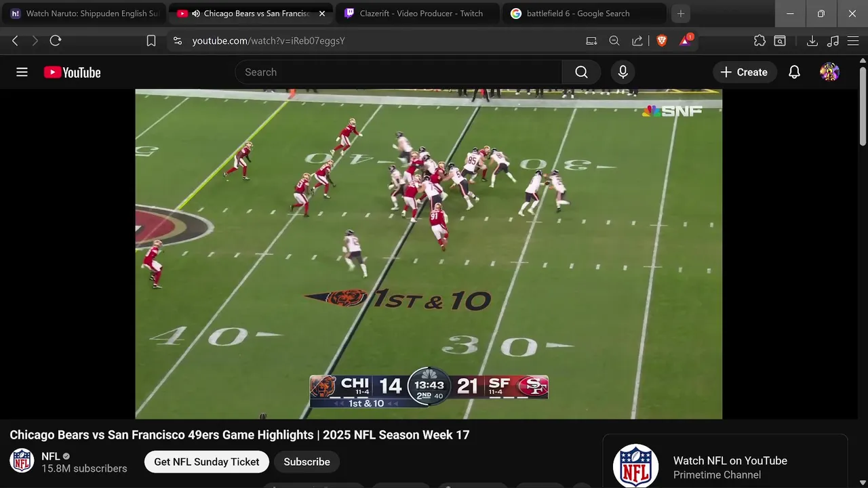Image resolution: width=868 pixels, height=488 pixels.
Task: Open the YouTube guide hamburger menu
Action: [x=22, y=72]
